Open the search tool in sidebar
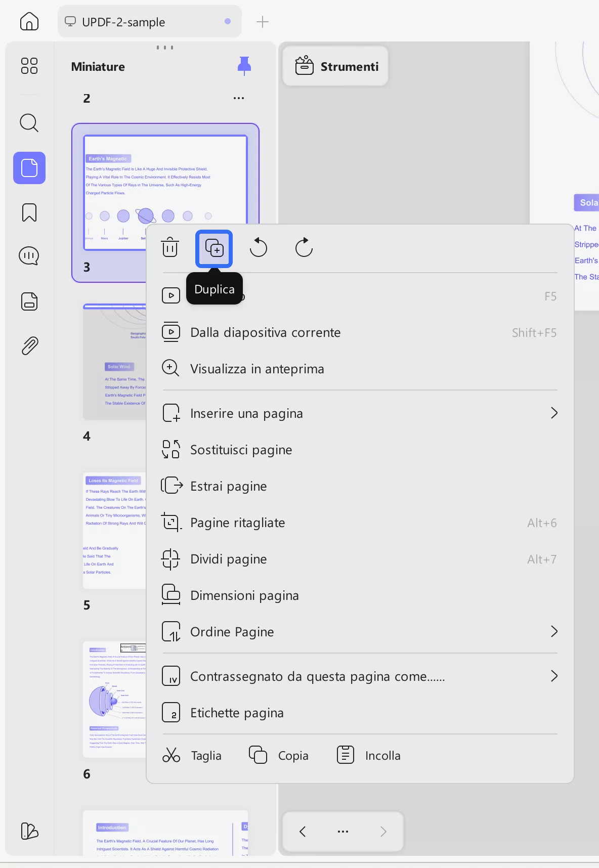Screen dimensions: 599x868 [29, 123]
